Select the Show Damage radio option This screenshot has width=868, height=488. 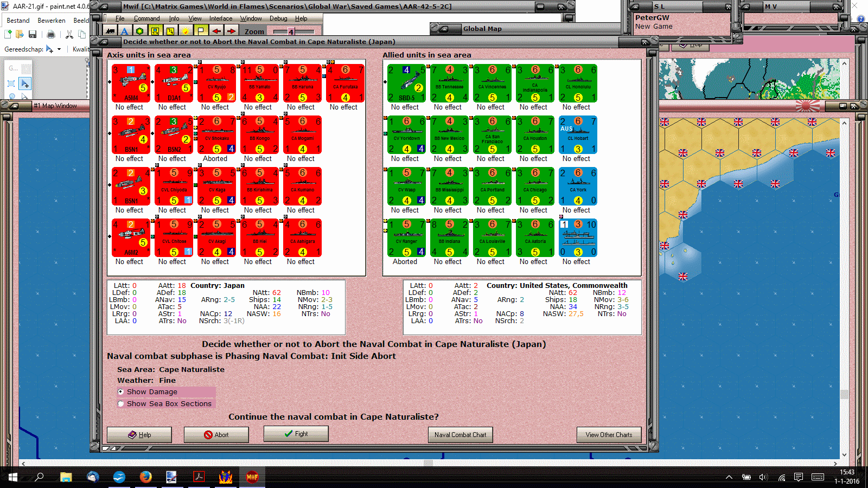pyautogui.click(x=148, y=392)
